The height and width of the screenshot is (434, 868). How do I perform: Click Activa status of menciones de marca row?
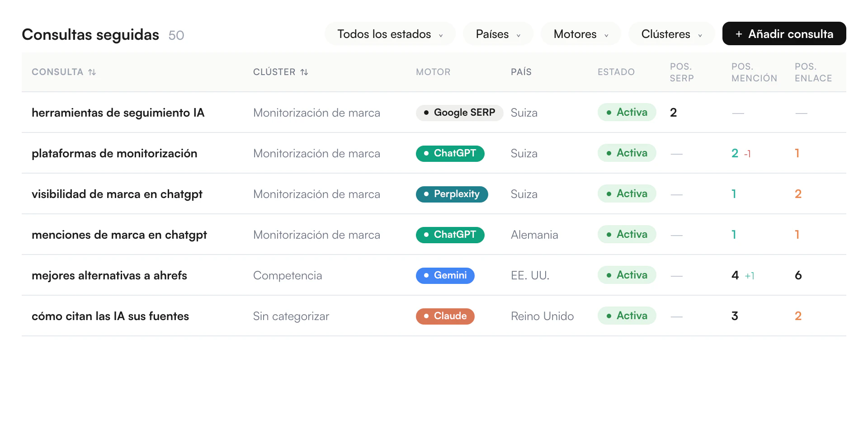point(627,234)
